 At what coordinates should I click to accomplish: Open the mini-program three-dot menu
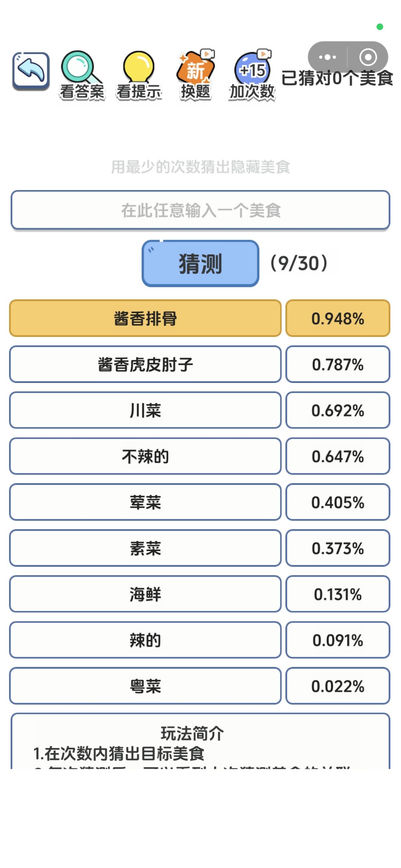point(327,57)
